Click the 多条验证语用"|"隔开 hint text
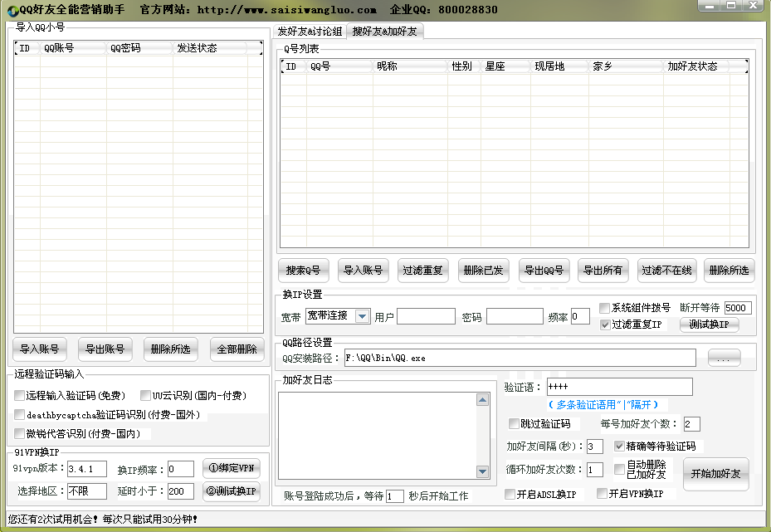771x532 pixels. tap(603, 405)
